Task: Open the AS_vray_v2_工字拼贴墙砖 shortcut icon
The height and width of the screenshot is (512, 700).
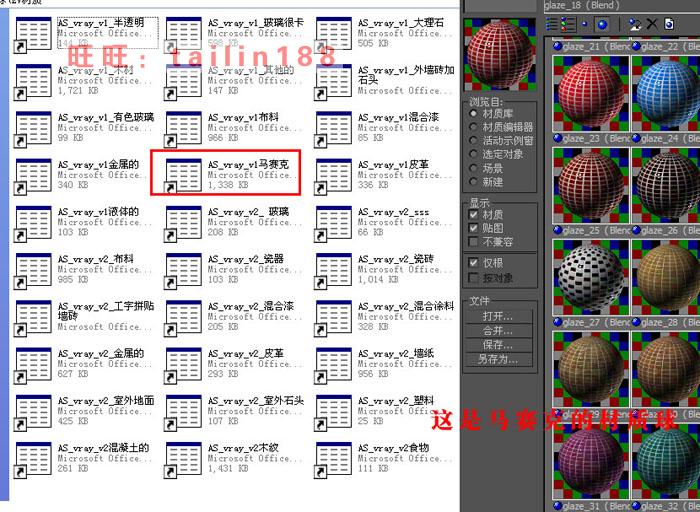Action: (x=33, y=318)
